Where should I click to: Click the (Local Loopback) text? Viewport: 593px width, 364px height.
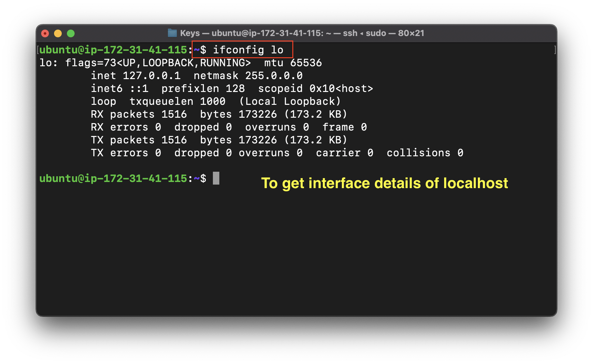click(290, 101)
